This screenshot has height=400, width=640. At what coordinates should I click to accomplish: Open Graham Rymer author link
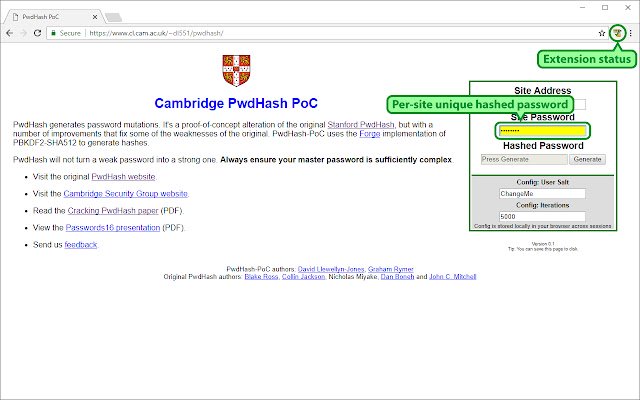tap(391, 269)
